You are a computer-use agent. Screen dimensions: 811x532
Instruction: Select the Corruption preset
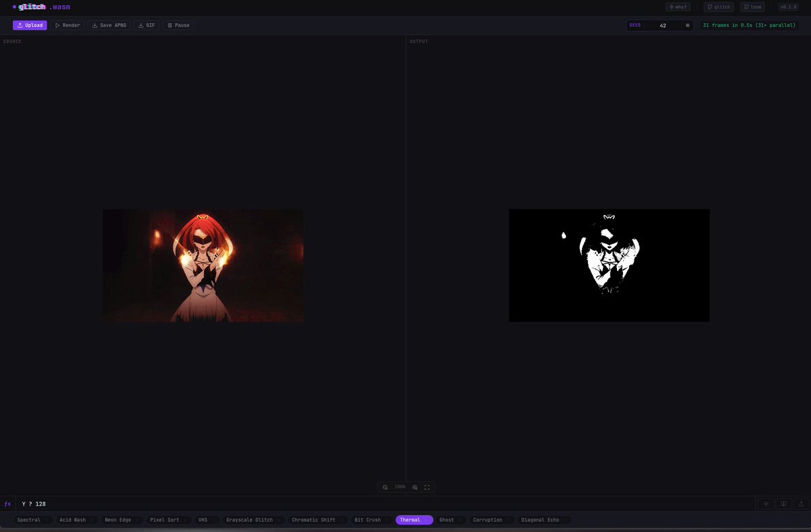pos(491,520)
